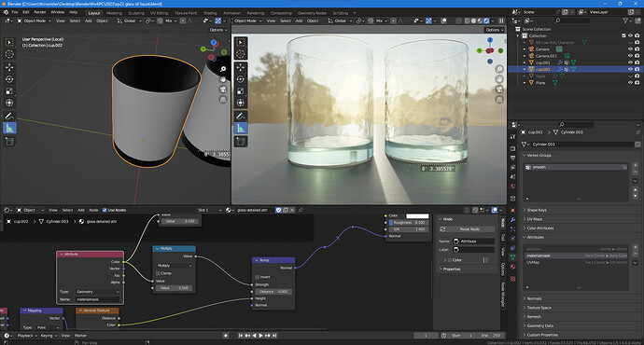The width and height of the screenshot is (644, 345).
Task: Click the add workspace plus icon
Action: click(355, 13)
